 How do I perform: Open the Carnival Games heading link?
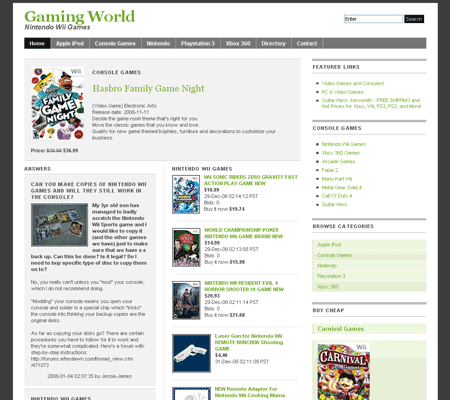(340, 329)
